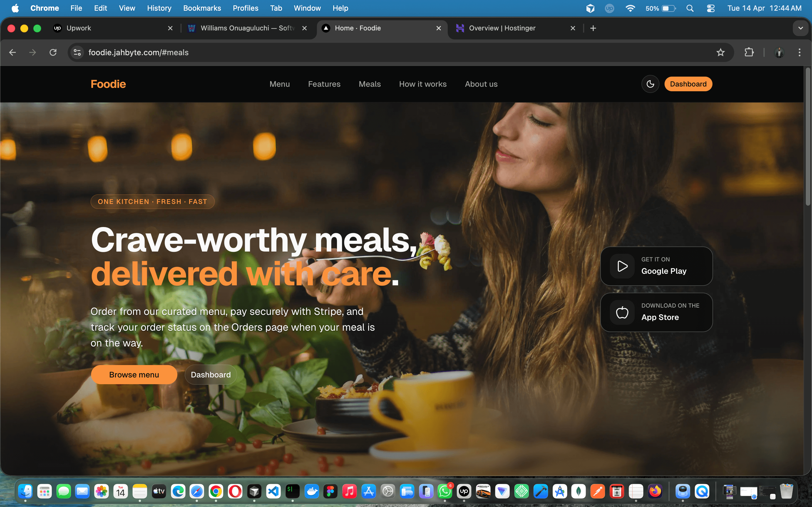Expand the tab search chevron
Viewport: 812px width, 507px height.
point(801,28)
